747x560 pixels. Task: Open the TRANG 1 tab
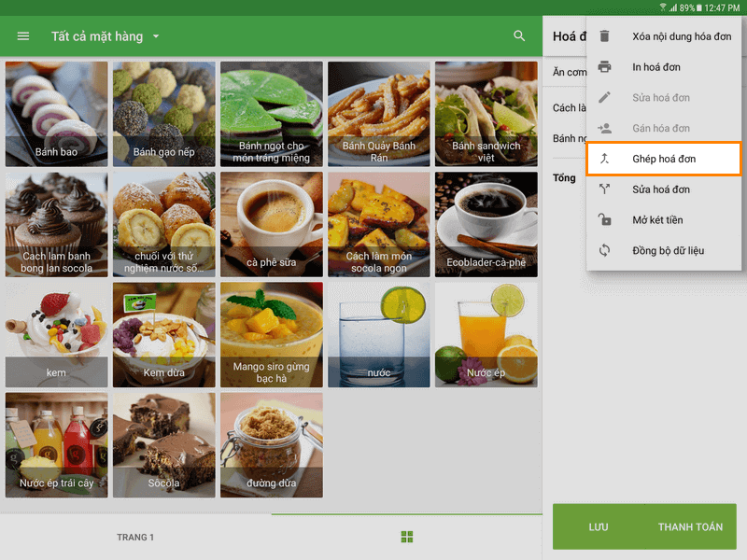pyautogui.click(x=135, y=537)
